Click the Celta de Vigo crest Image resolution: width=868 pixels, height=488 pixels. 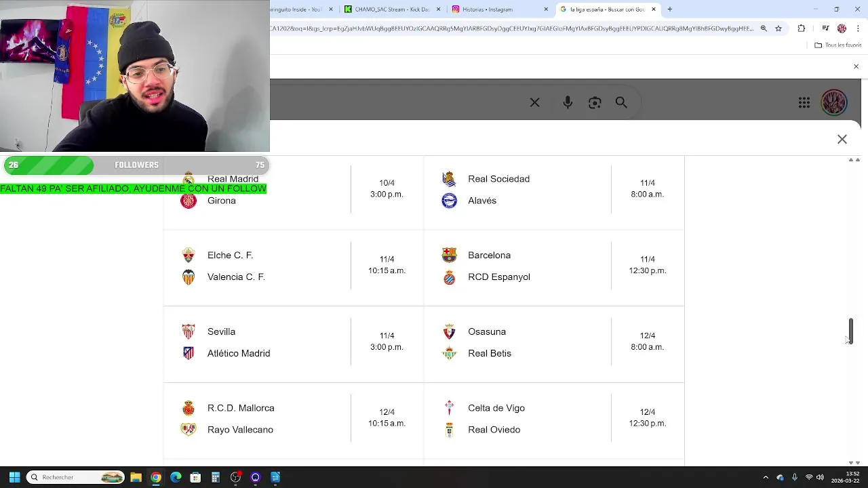[449, 407]
